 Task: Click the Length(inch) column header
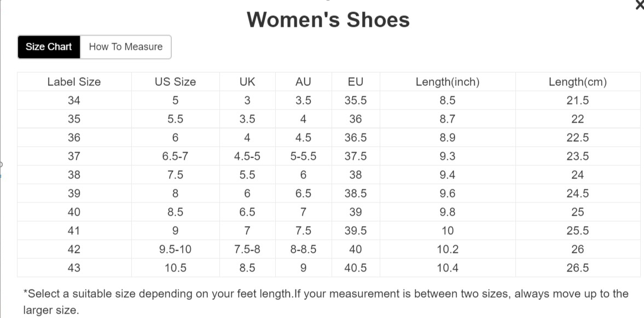[448, 82]
